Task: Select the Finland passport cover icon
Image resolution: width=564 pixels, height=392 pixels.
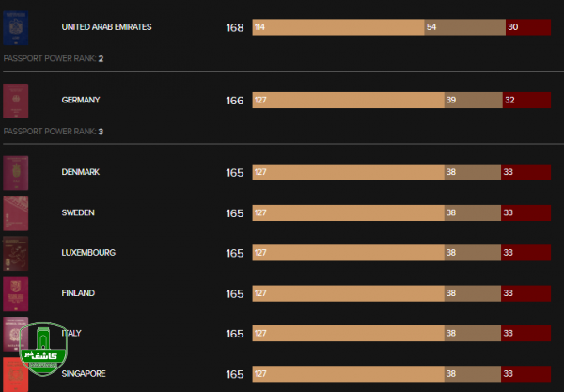Action: pyautogui.click(x=16, y=294)
